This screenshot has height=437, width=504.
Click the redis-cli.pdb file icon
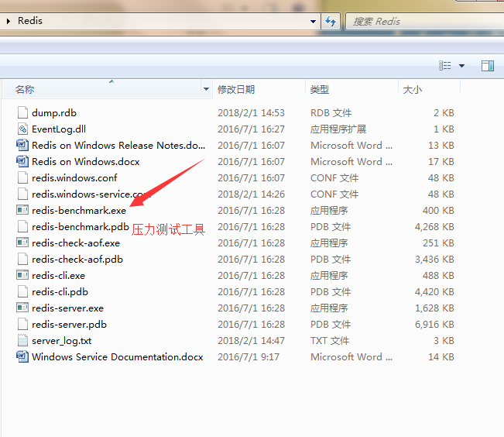[22, 291]
